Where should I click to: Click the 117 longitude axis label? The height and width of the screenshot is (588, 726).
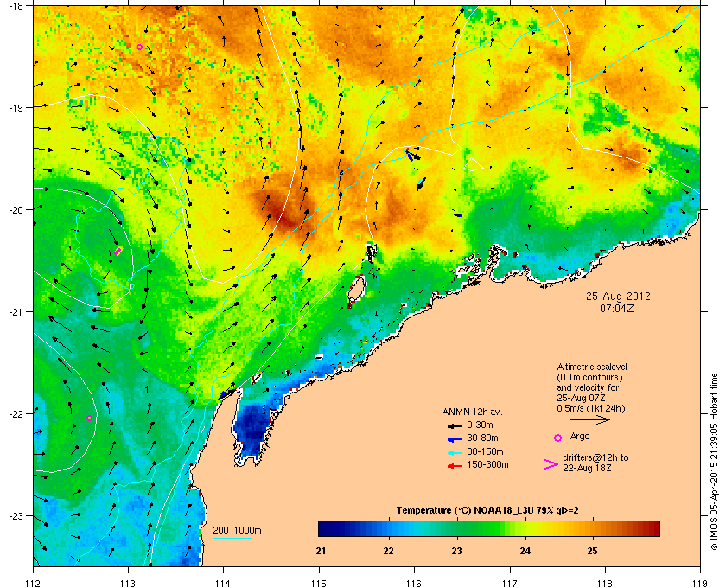click(510, 584)
